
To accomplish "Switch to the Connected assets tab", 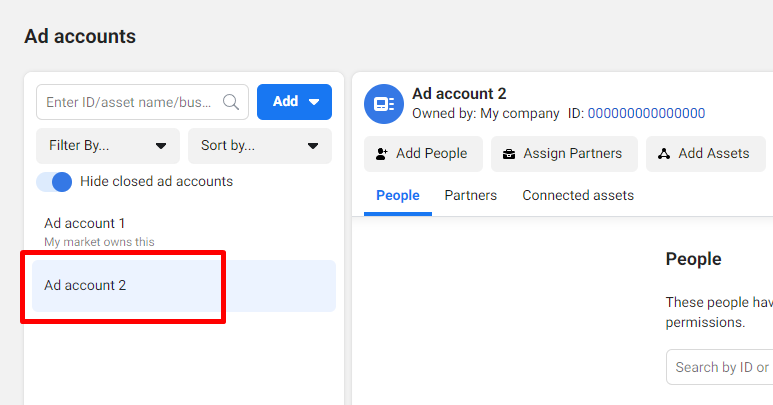I will (x=578, y=196).
